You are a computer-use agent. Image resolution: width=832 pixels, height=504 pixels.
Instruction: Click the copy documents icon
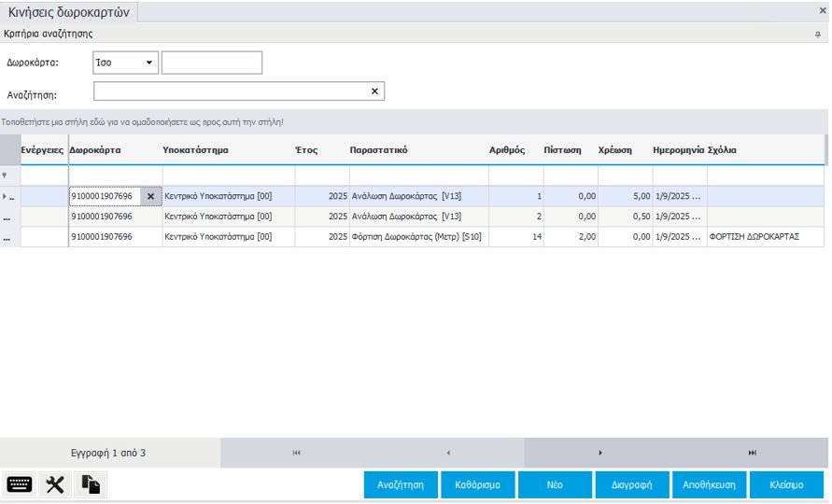pos(91,484)
